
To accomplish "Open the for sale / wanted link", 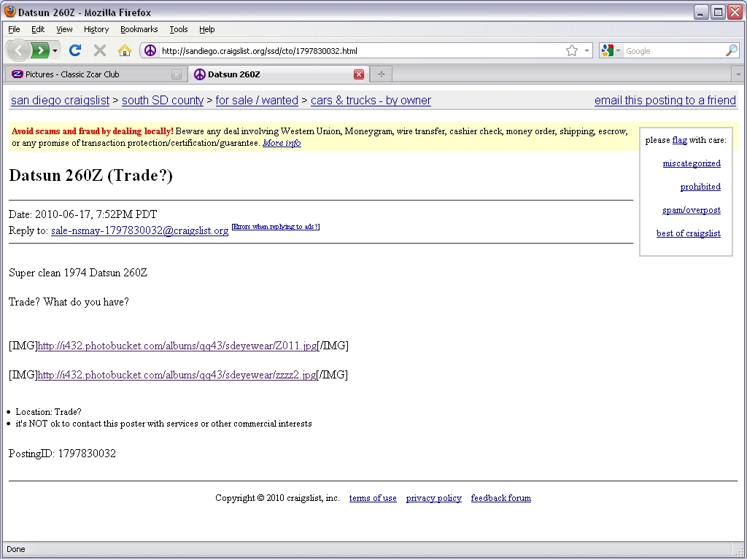I will (257, 101).
